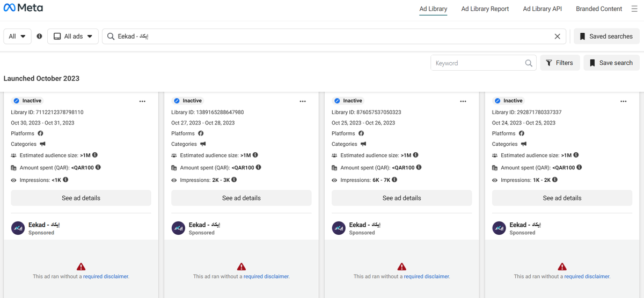Open three-dot menu for ad 7112212378798110
644x298 pixels.
click(x=142, y=101)
